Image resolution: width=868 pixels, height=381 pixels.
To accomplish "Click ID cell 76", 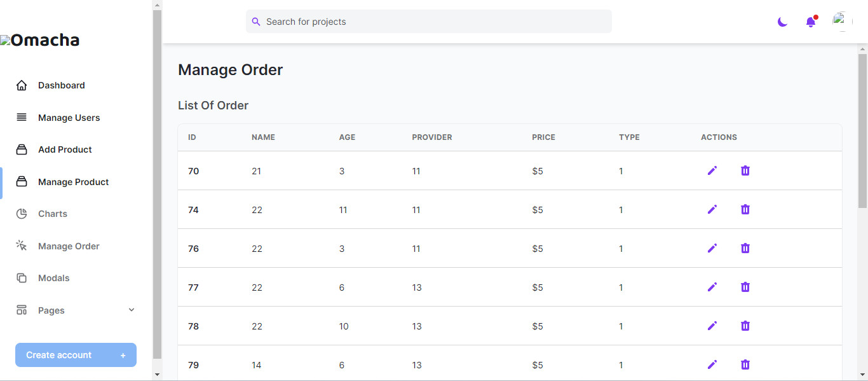I will coord(193,249).
